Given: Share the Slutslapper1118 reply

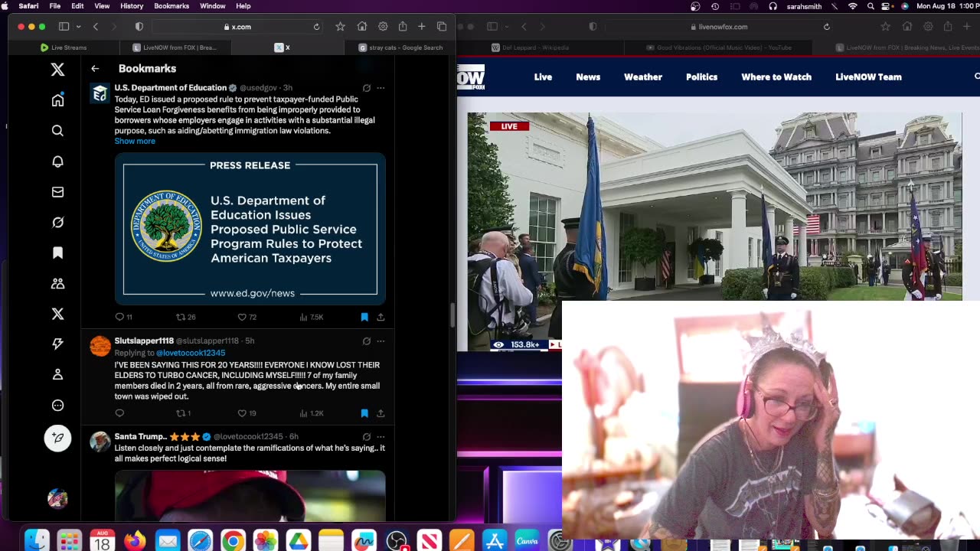Looking at the screenshot, I should (381, 413).
